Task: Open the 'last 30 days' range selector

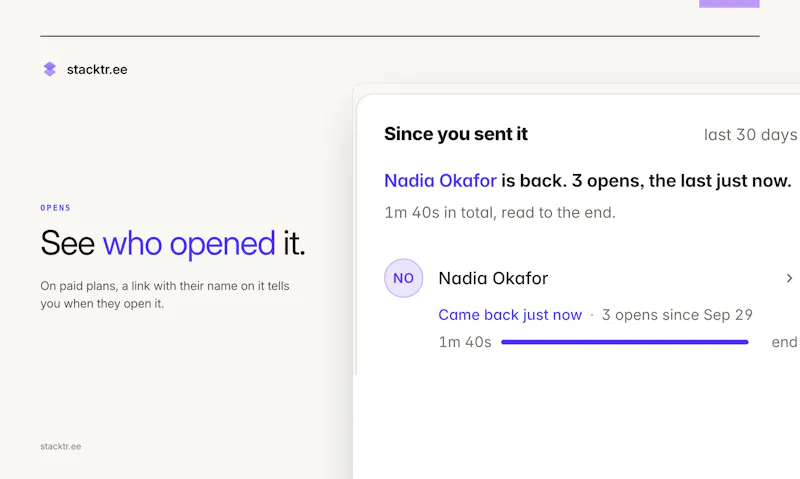Action: coord(750,135)
